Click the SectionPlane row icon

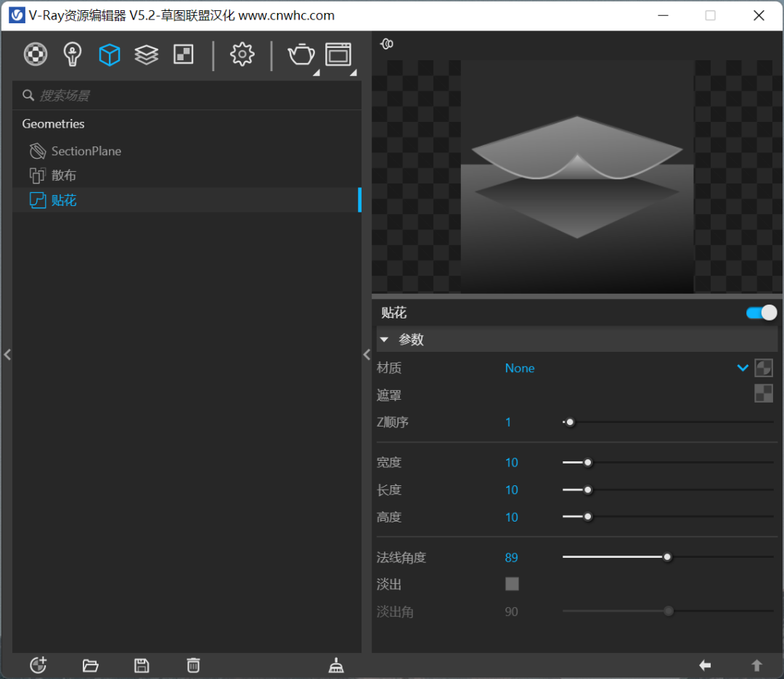click(x=38, y=151)
